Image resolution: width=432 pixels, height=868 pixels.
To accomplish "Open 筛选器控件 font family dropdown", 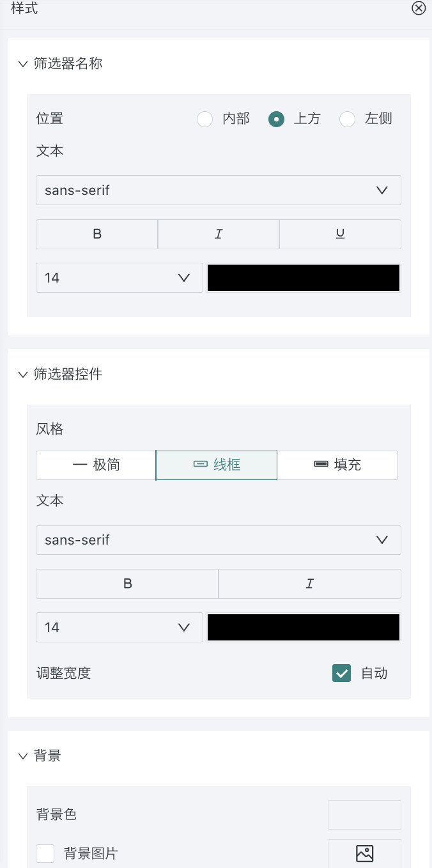I will click(219, 539).
